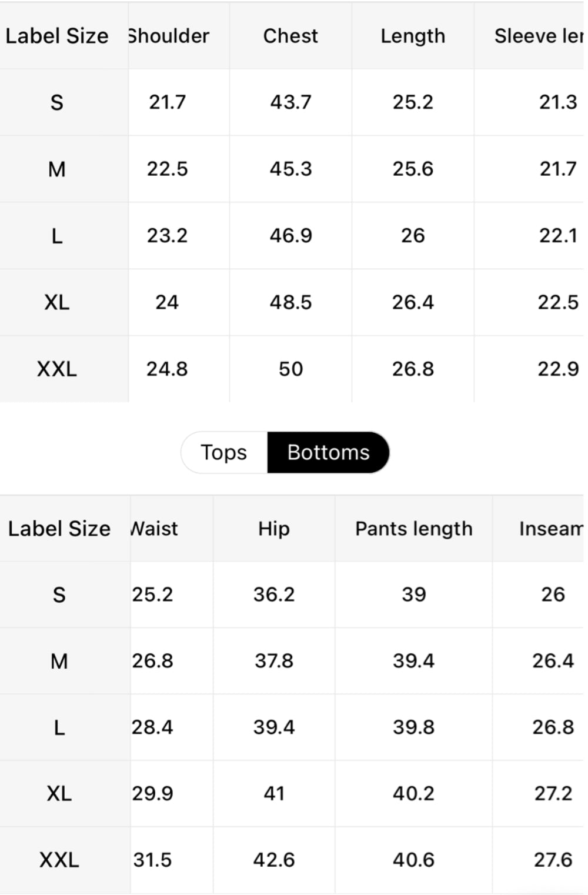Click chest value 45.3 for size M
This screenshot has height=895, width=588.
pos(290,169)
